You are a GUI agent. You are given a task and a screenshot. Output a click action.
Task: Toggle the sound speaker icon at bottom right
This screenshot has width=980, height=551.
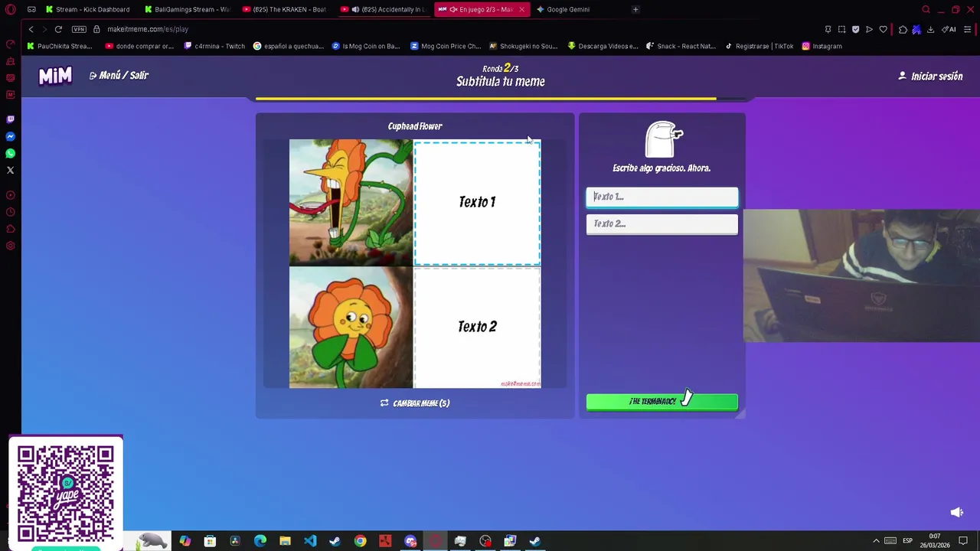pyautogui.click(x=957, y=512)
